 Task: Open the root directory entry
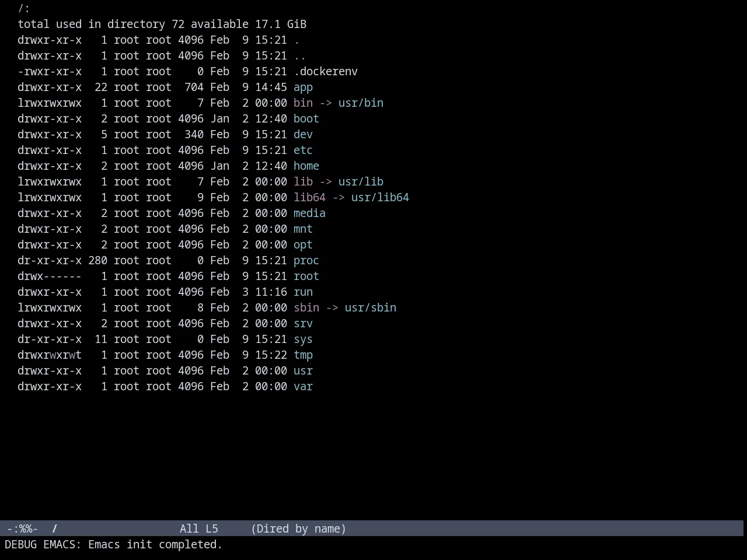306,276
